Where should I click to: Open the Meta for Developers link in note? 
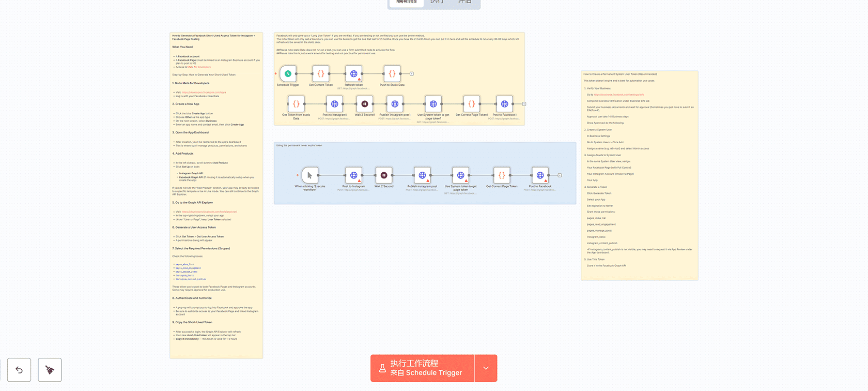click(199, 67)
